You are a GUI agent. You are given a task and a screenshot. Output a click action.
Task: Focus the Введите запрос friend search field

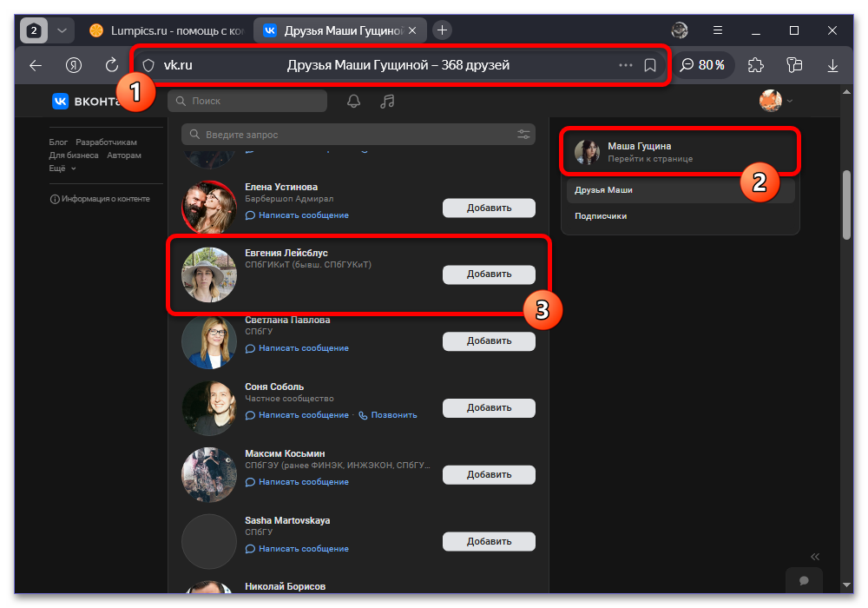click(358, 135)
